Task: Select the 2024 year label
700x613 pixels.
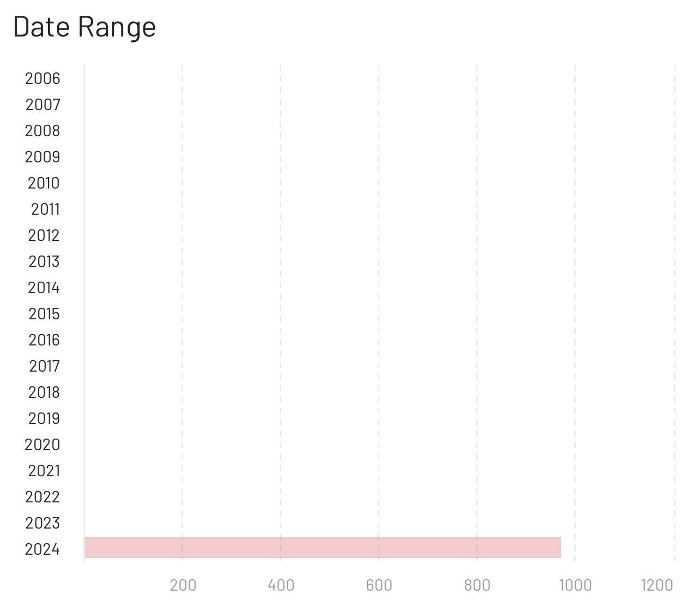Action: (x=43, y=549)
